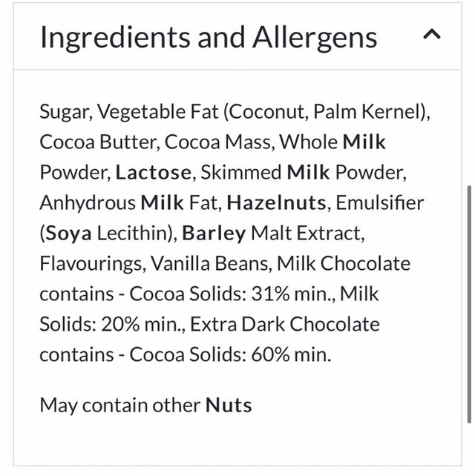Click the bold Lactose allergen word
475x476 pixels.
(154, 173)
